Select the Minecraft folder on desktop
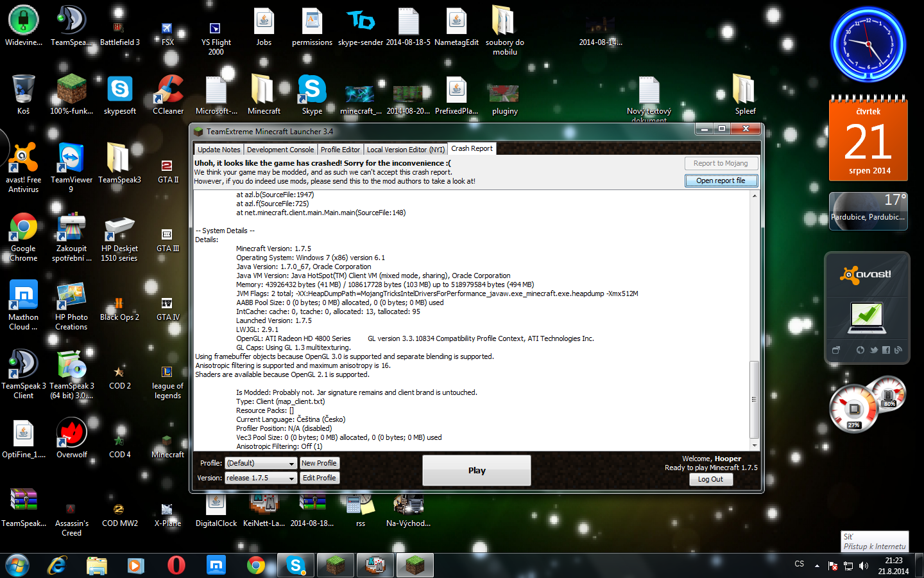Viewport: 924px width, 578px height. point(264,95)
